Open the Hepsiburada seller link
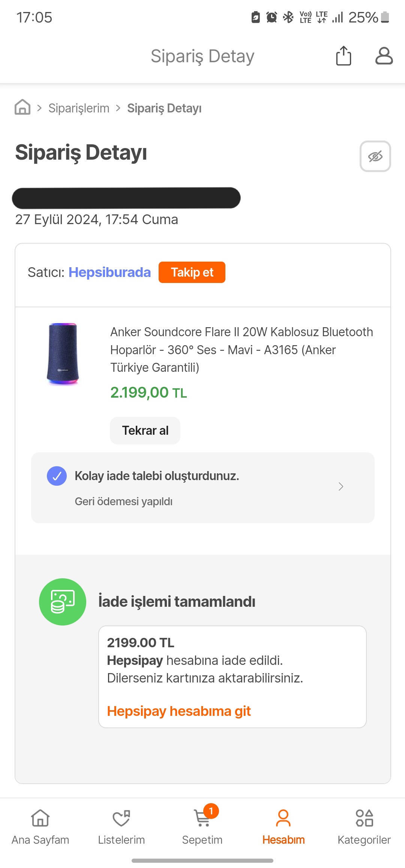Screen dimensions: 405x868 pyautogui.click(x=109, y=272)
